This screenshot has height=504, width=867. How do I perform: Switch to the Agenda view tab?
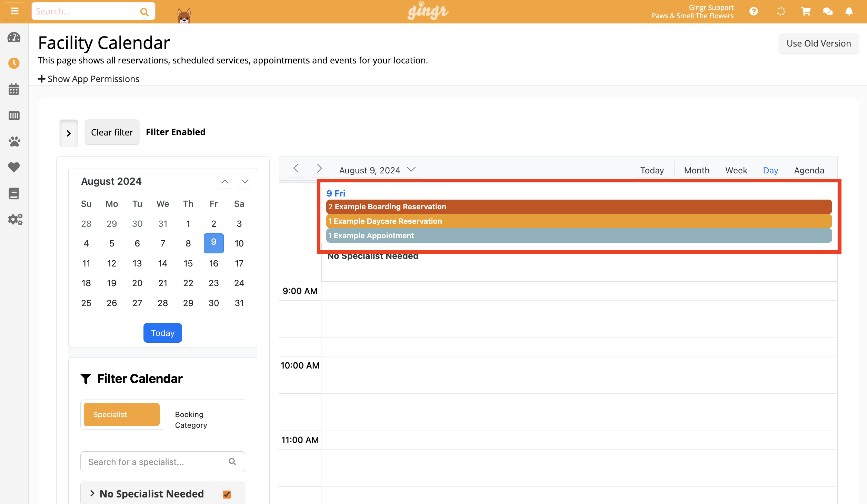[x=809, y=170]
